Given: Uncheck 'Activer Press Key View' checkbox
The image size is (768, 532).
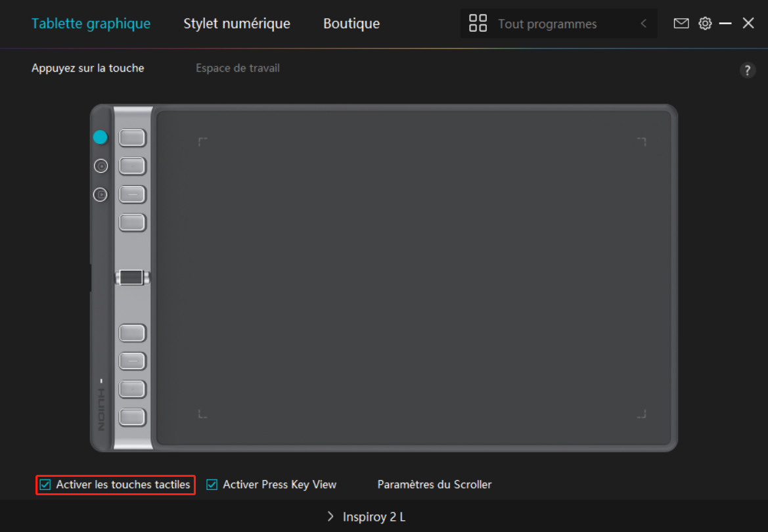Looking at the screenshot, I should coord(212,485).
